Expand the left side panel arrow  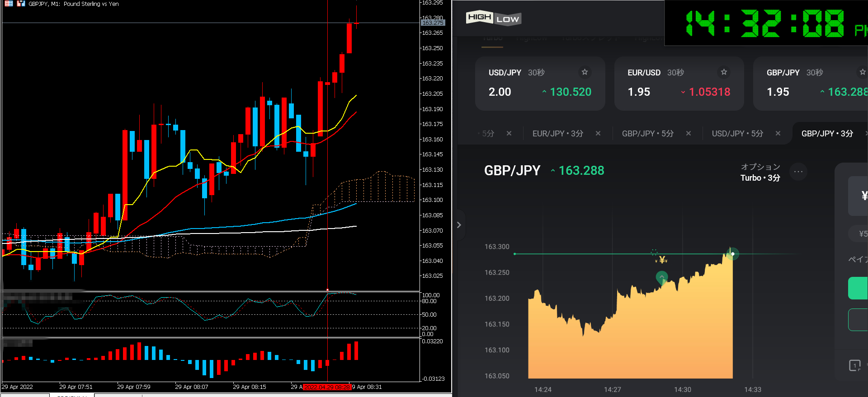[x=459, y=225]
